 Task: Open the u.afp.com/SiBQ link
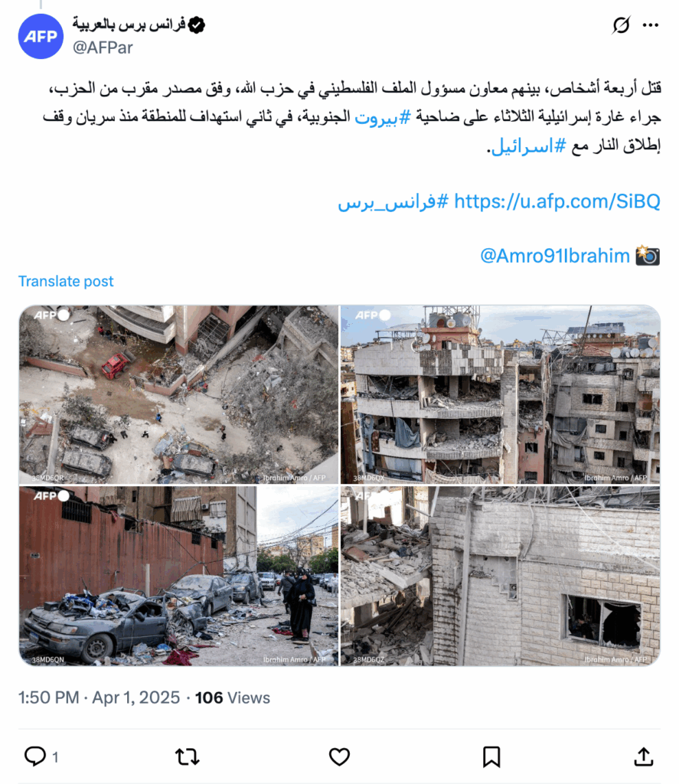tap(557, 201)
